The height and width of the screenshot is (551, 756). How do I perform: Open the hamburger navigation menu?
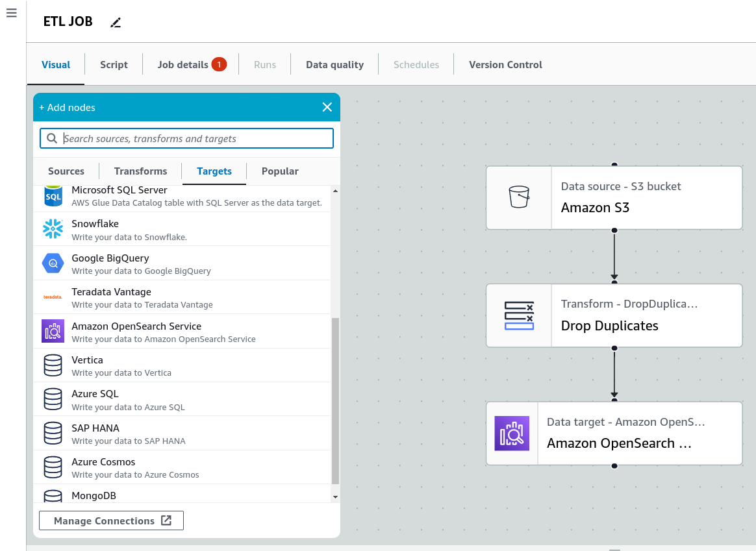pyautogui.click(x=12, y=13)
